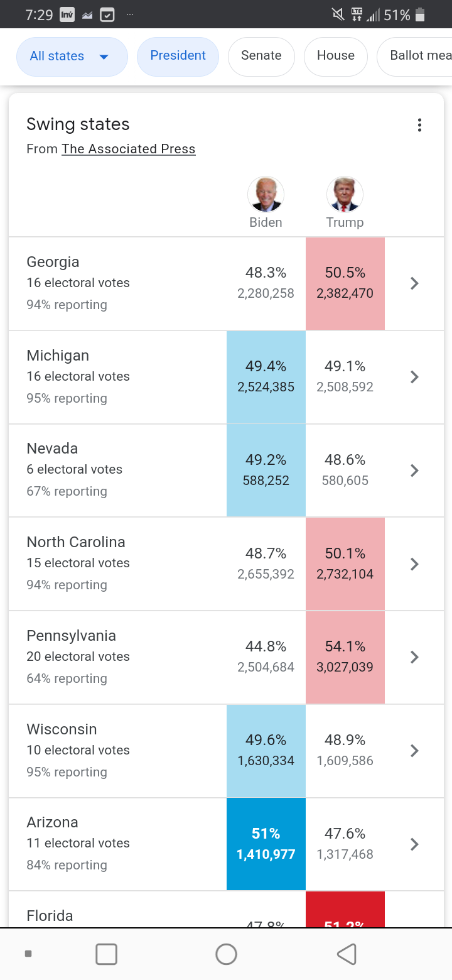Tap Biden's portrait photo
This screenshot has height=980, width=452.
pos(266,195)
